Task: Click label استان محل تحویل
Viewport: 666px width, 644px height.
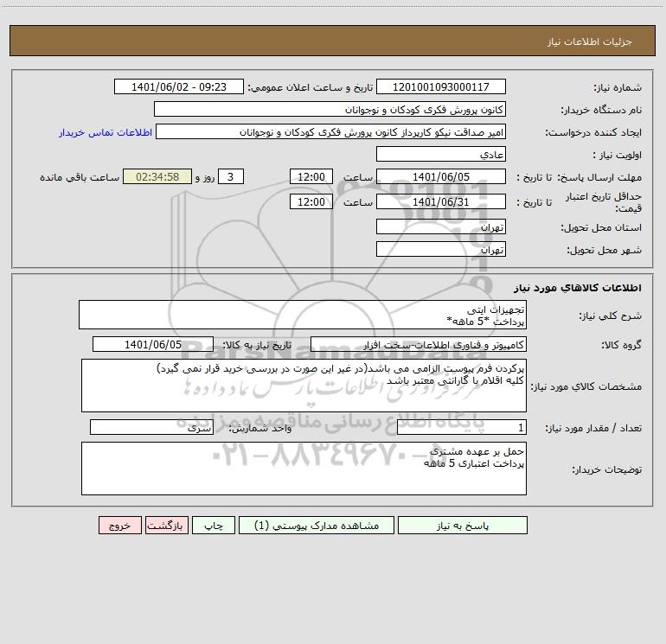Action: point(601,228)
